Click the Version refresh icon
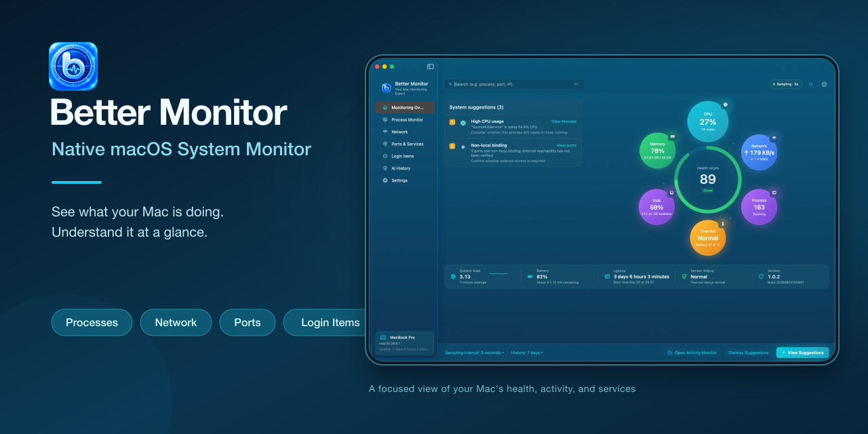Viewport: 868px width, 434px height. click(x=762, y=276)
